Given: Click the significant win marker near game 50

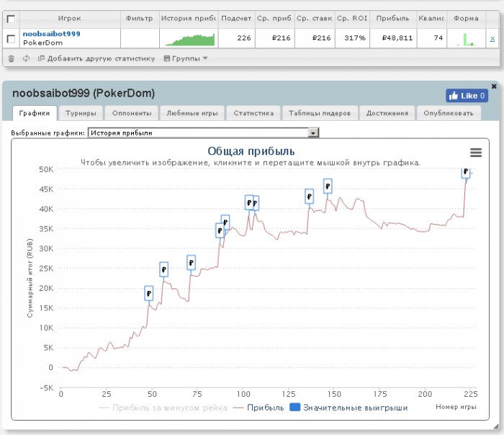Looking at the screenshot, I should pyautogui.click(x=149, y=293).
